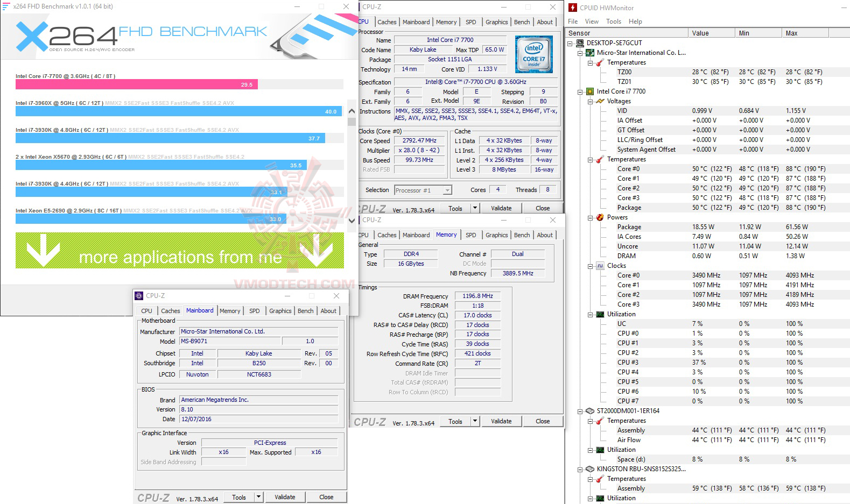
Task: Click the title icon of the CPU-Z Mainboard window
Action: coord(139,296)
